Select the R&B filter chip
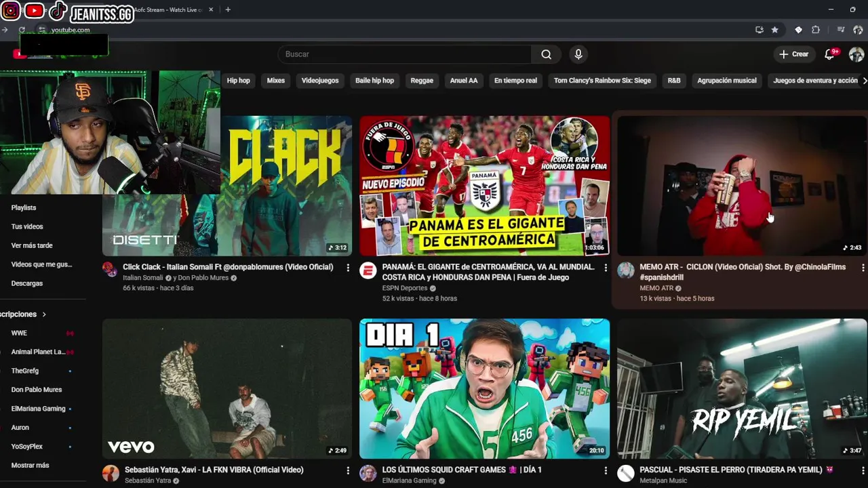 coord(674,81)
